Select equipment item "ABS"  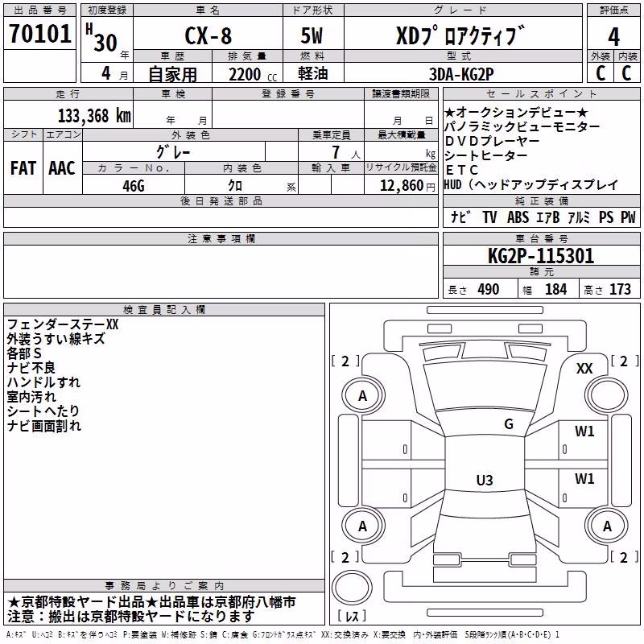click(518, 217)
